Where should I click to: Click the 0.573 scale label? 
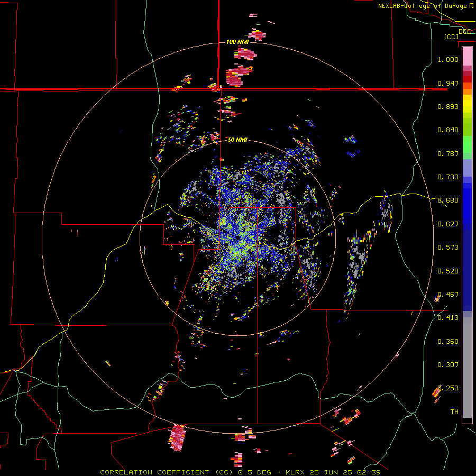pyautogui.click(x=448, y=248)
